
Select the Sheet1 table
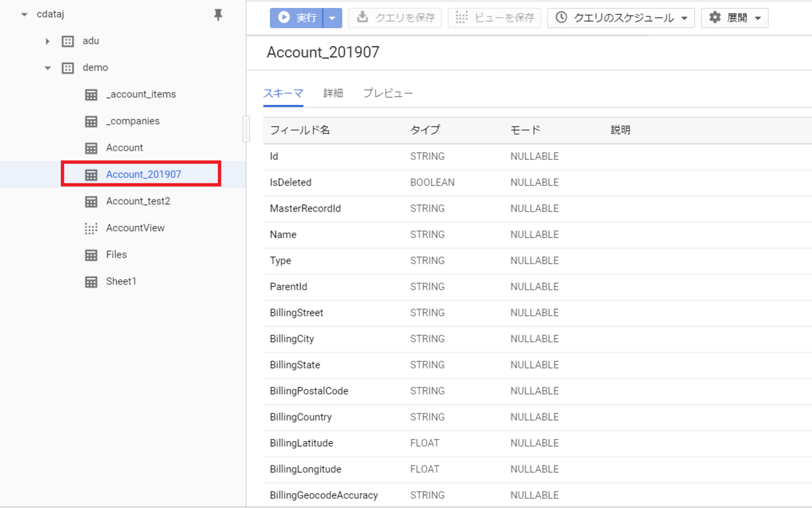click(x=121, y=281)
